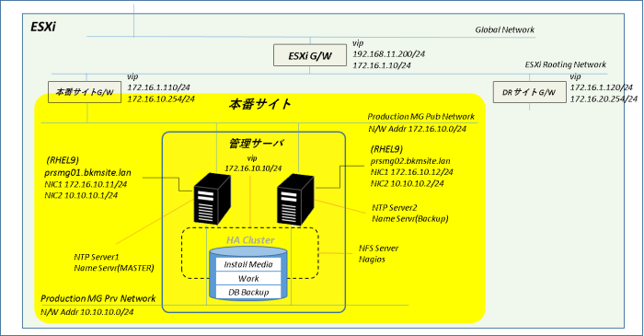Click the DB Backup storage entry
Image resolution: width=644 pixels, height=336 pixels.
pyautogui.click(x=248, y=292)
